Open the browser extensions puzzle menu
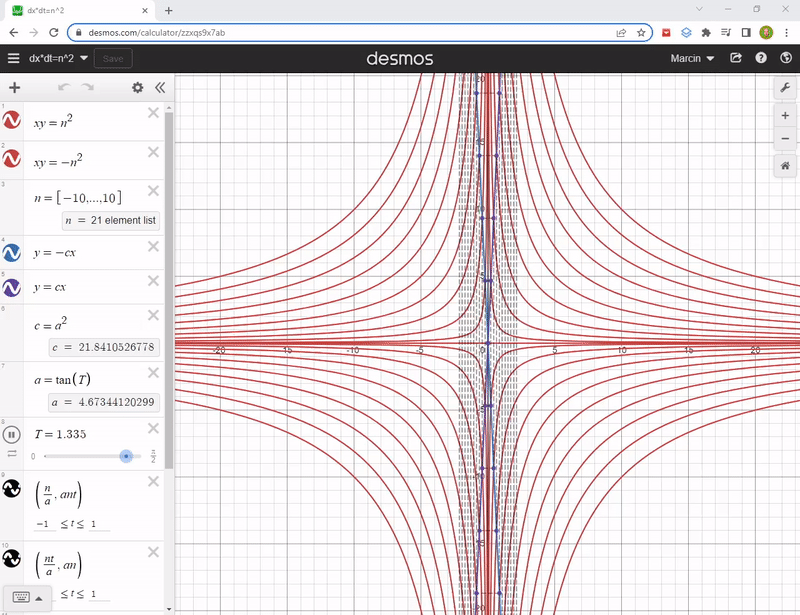 point(706,33)
